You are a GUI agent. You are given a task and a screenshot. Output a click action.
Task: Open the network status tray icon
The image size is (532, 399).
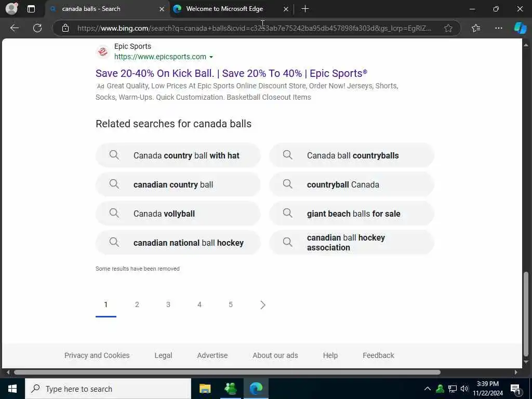coord(453,389)
